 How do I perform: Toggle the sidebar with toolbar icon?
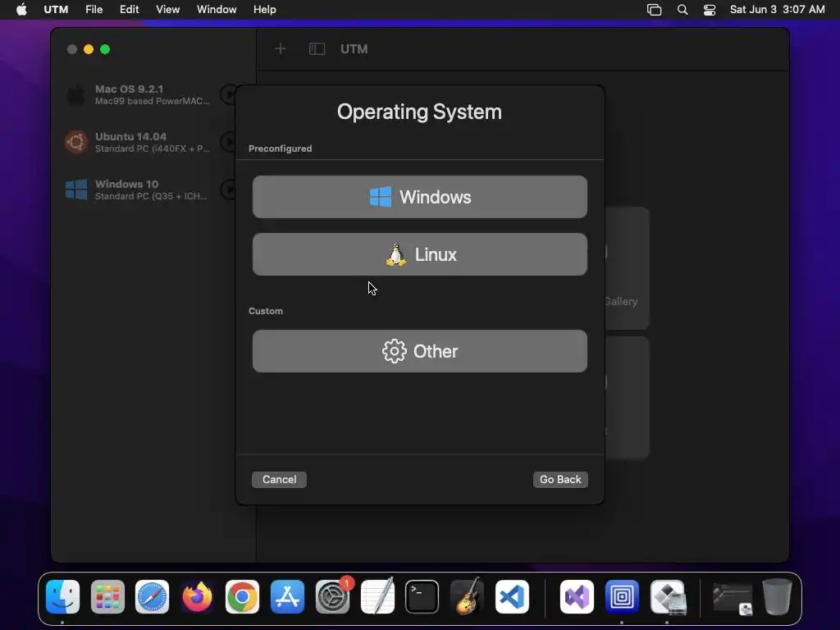317,49
